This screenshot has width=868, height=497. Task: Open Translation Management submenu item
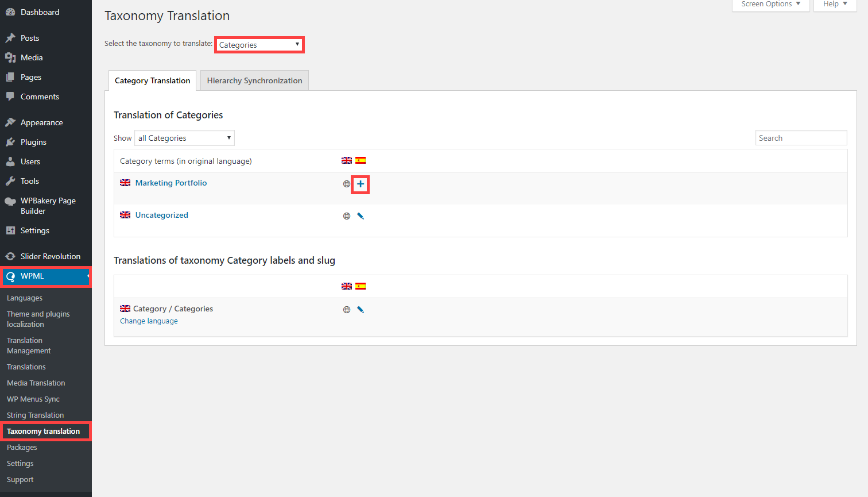point(29,346)
